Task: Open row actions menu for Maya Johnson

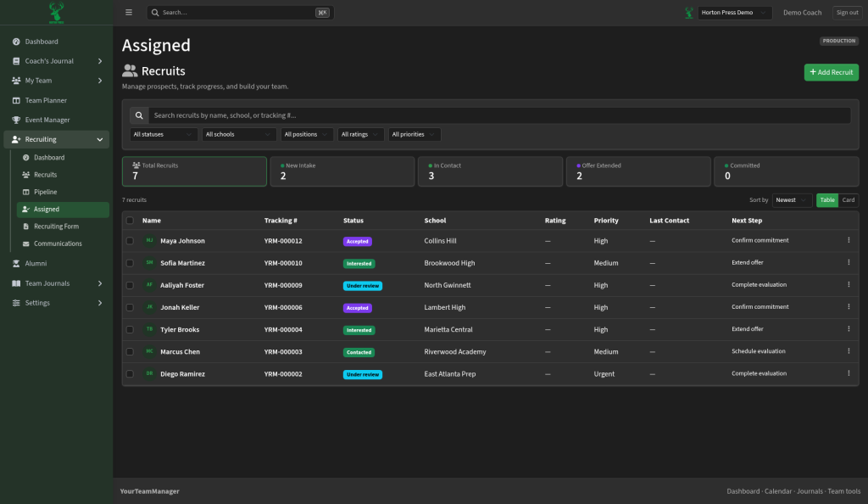Action: [848, 240]
